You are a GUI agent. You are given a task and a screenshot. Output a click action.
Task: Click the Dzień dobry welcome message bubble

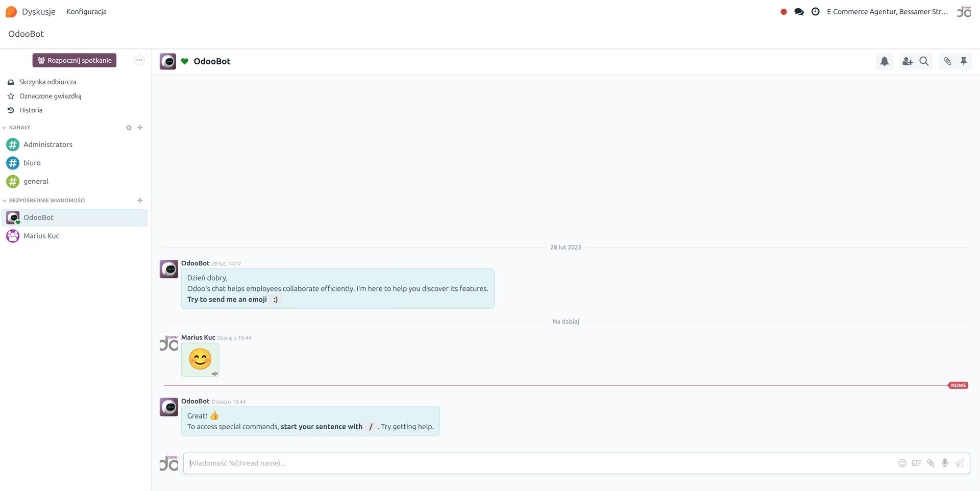[x=337, y=289]
